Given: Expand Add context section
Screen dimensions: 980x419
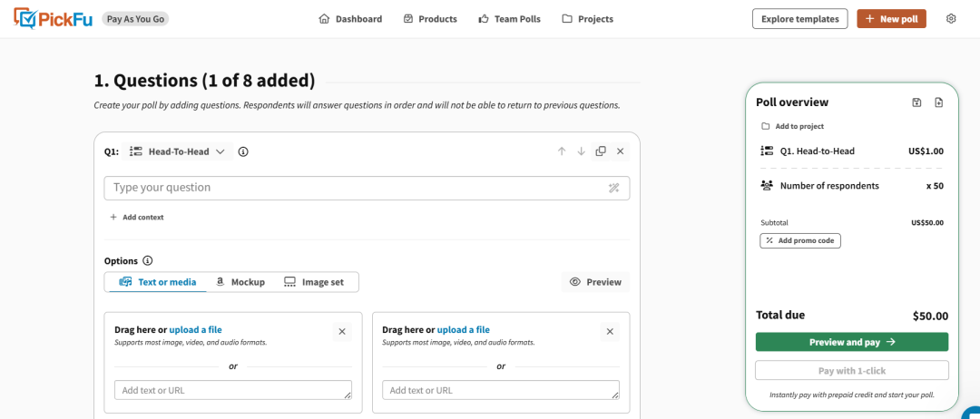Looking at the screenshot, I should click(137, 218).
